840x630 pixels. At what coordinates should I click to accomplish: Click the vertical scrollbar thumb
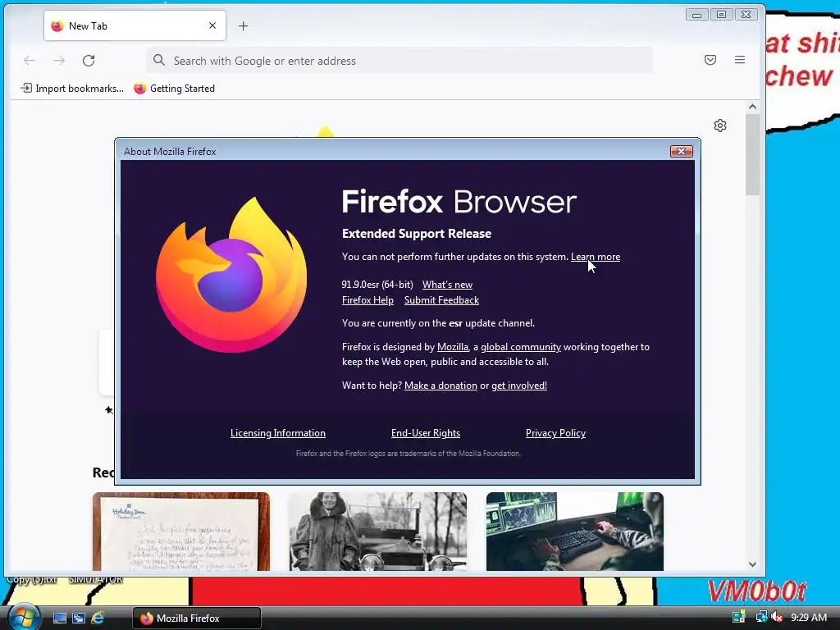pos(752,155)
